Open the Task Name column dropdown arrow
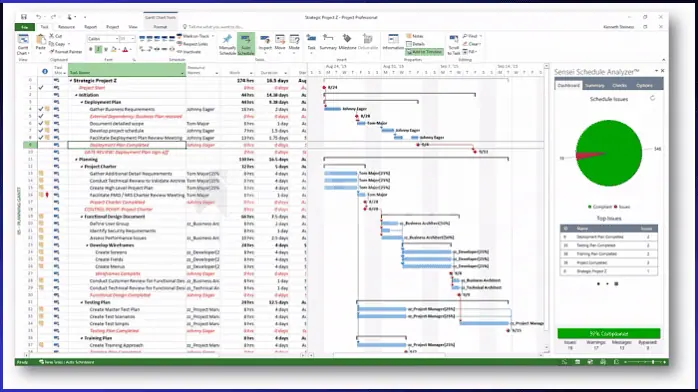The height and width of the screenshot is (392, 698). click(182, 73)
